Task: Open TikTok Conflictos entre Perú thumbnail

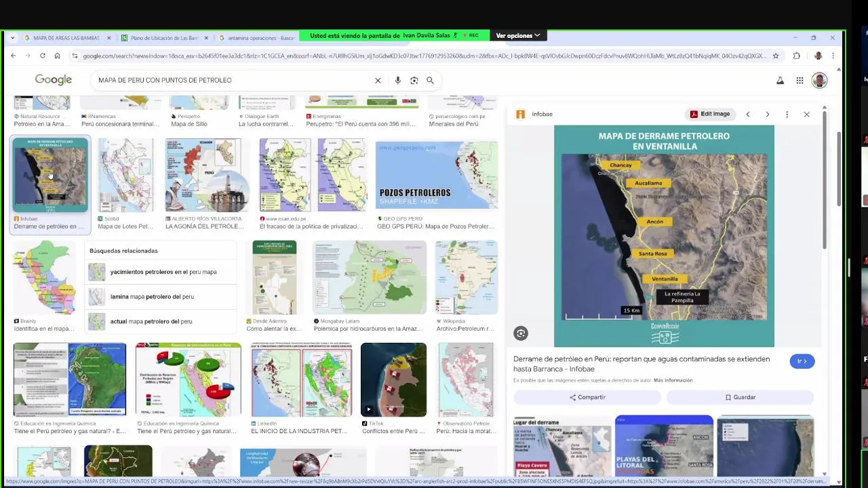Action: point(393,380)
